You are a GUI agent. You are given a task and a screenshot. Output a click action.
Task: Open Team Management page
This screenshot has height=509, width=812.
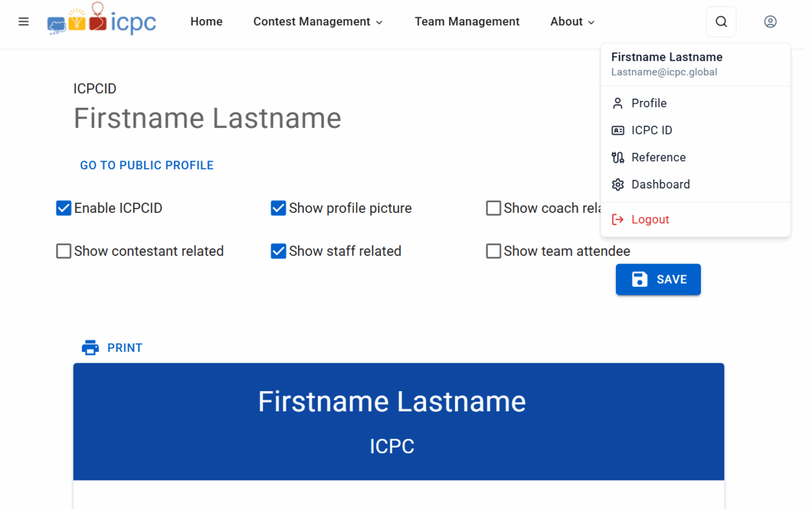(x=467, y=22)
